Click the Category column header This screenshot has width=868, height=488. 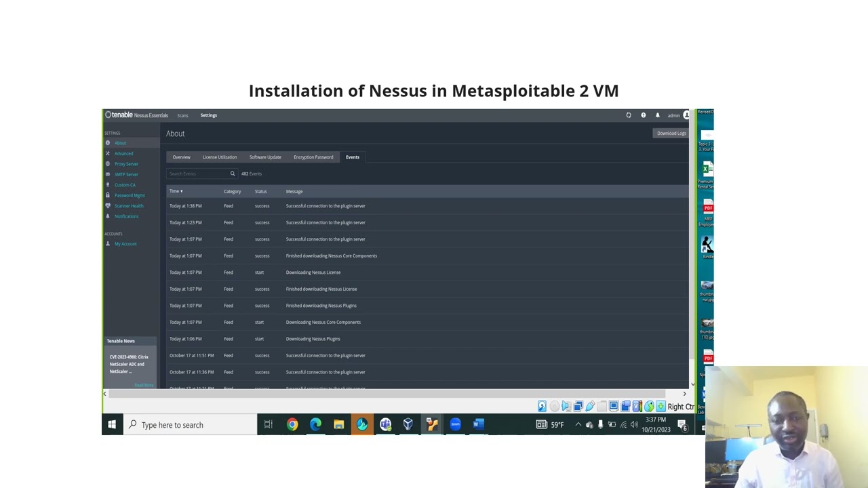point(233,191)
